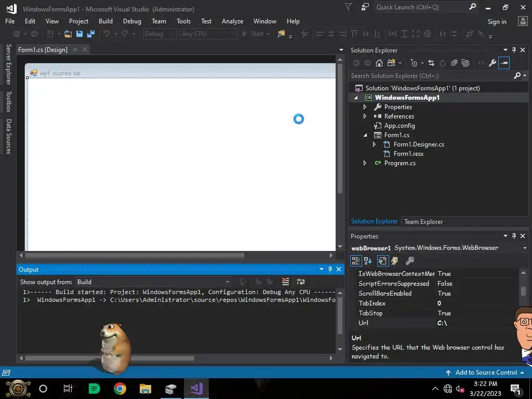Viewport: 532px width, 399px height.
Task: Show Events lightning bolt in Properties window
Action: tap(395, 261)
